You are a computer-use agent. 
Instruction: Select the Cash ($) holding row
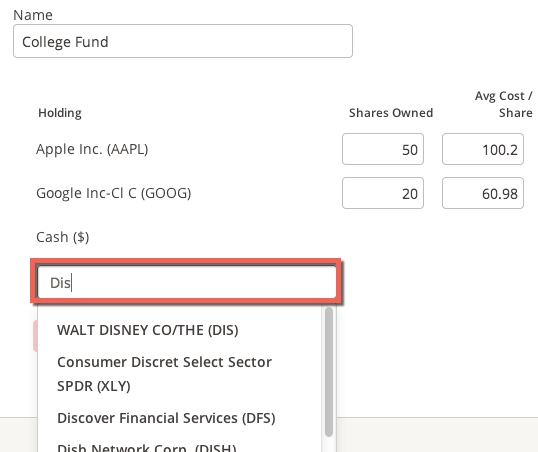click(62, 237)
